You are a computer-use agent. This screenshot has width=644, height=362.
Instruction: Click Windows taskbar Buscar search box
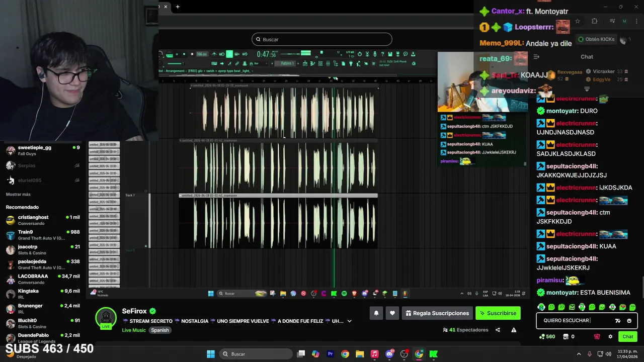(257, 354)
